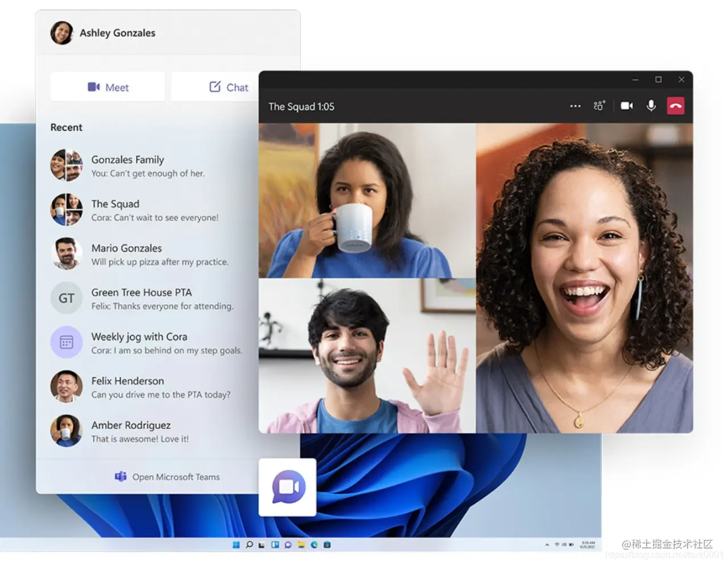Hang up the call with red button
Viewport: 728px width, 565px height.
[x=676, y=106]
